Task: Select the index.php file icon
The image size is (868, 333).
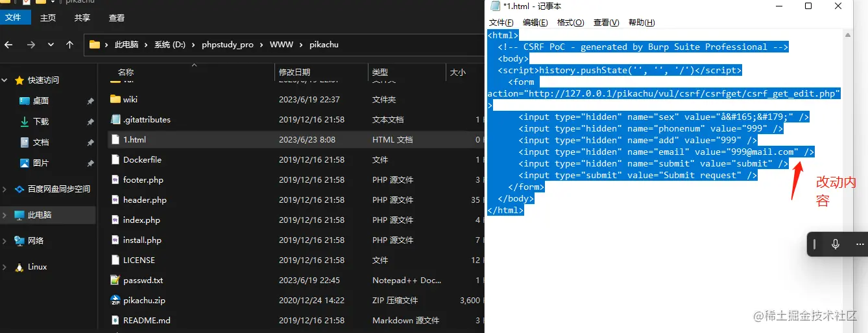Action: tap(115, 220)
